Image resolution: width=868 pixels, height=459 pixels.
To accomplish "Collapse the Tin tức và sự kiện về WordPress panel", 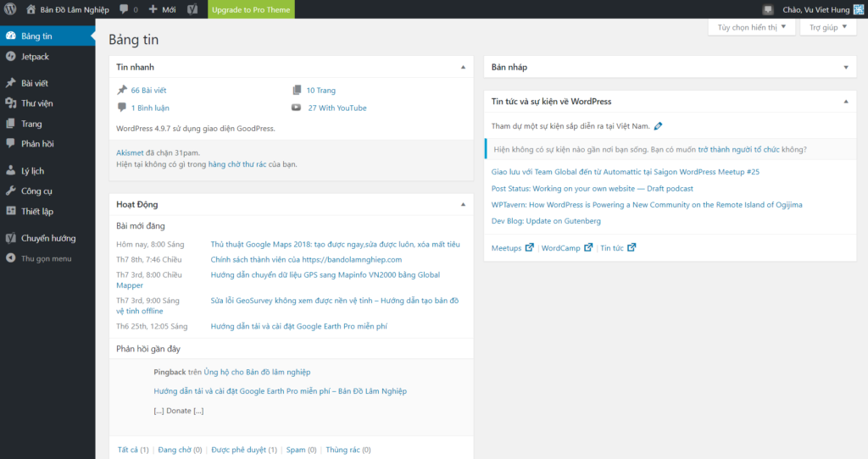I will [x=846, y=102].
